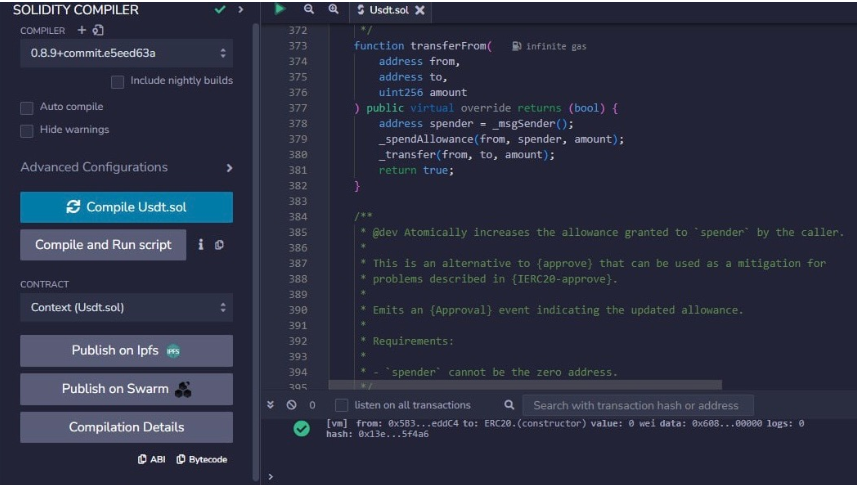Close the Usdt.sol tab
Viewport: 857px width, 485px height.
(x=420, y=10)
